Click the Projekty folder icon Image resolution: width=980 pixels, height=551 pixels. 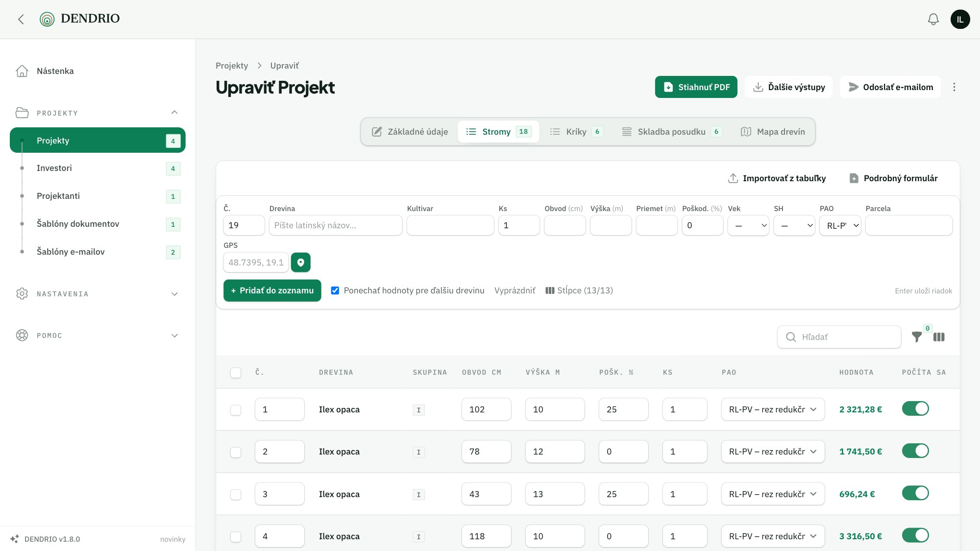22,113
